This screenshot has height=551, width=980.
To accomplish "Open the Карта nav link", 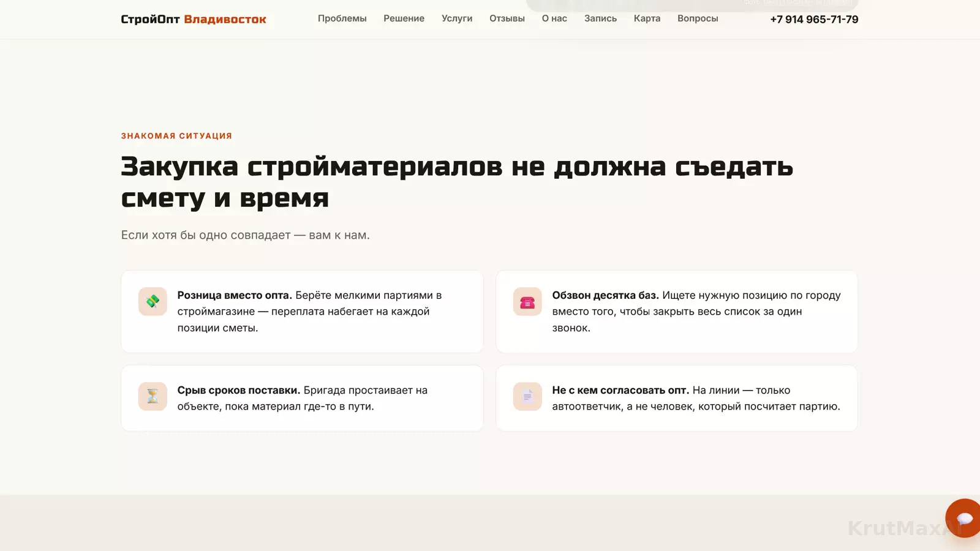I will click(x=647, y=18).
